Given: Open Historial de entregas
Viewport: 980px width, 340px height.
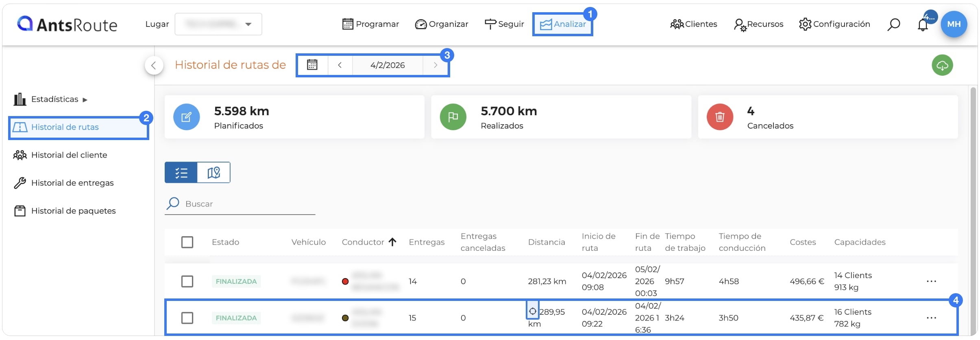Looking at the screenshot, I should (x=63, y=183).
